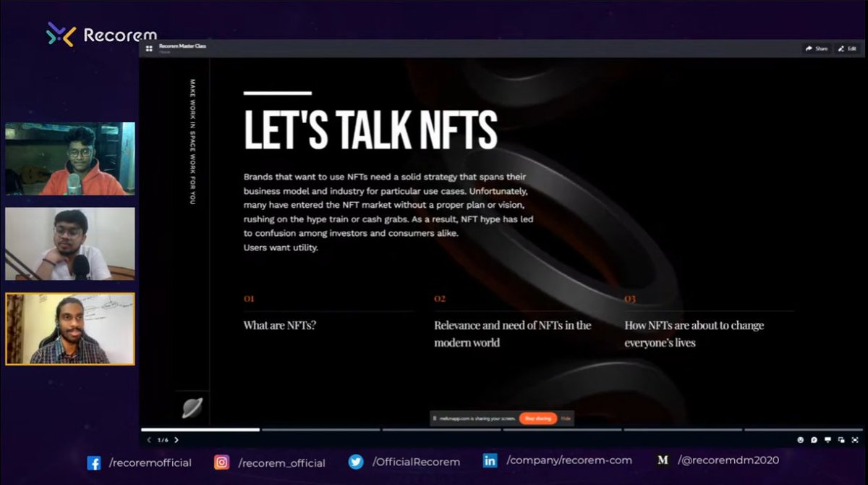The width and height of the screenshot is (868, 485).
Task: Click the 'Users want utility.' line
Action: [281, 248]
